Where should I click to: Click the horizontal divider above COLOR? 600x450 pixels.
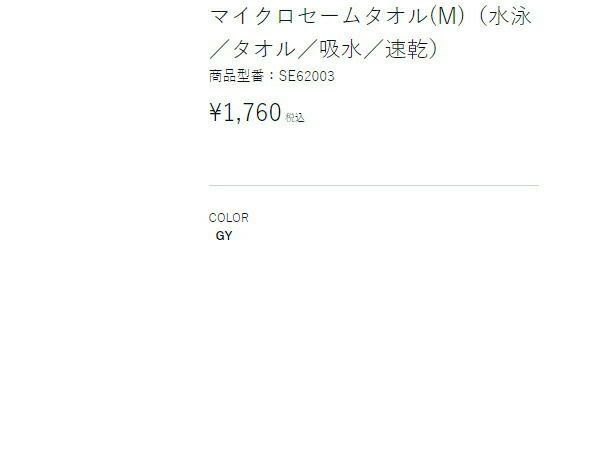coord(374,186)
